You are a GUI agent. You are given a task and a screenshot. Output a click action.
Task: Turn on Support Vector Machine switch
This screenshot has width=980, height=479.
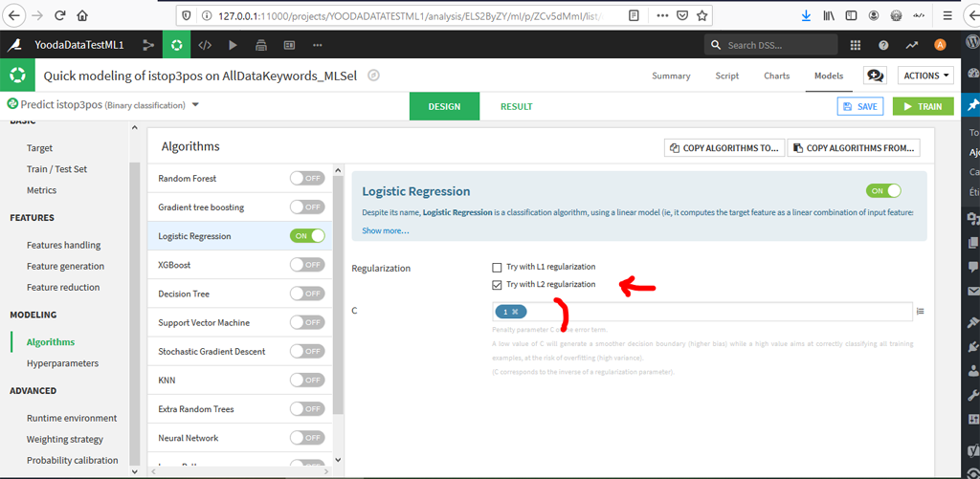coord(307,323)
